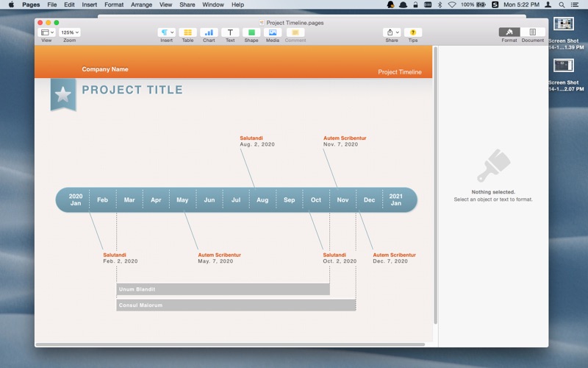Open the Insert menu in menu bar
Viewport: 588px width, 368px height.
pyautogui.click(x=89, y=4)
